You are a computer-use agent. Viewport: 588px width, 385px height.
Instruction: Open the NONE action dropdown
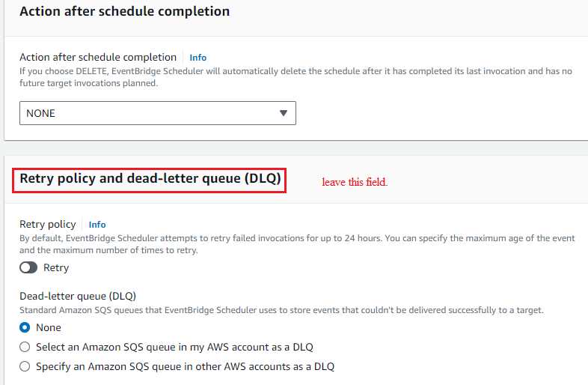tap(158, 113)
